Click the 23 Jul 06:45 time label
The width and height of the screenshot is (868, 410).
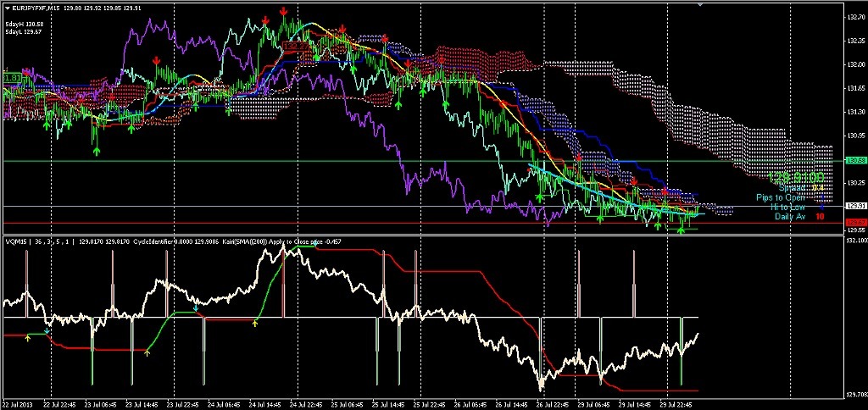[x=98, y=404]
